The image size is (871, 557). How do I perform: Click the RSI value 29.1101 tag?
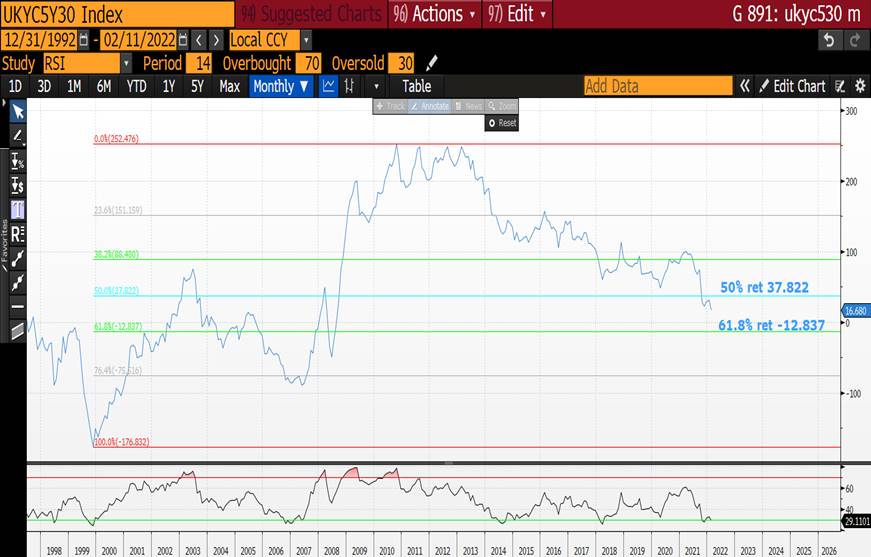point(857,521)
